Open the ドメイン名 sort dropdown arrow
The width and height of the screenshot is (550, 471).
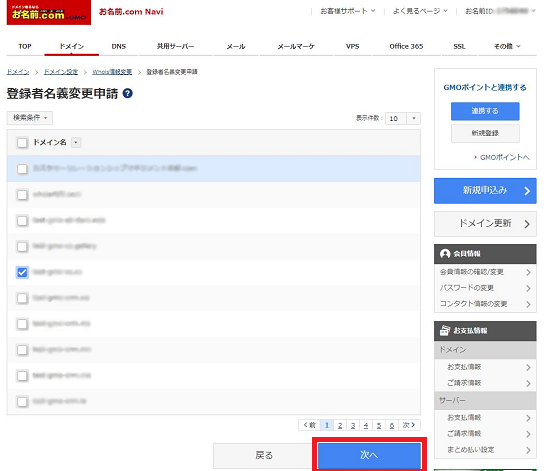point(76,142)
